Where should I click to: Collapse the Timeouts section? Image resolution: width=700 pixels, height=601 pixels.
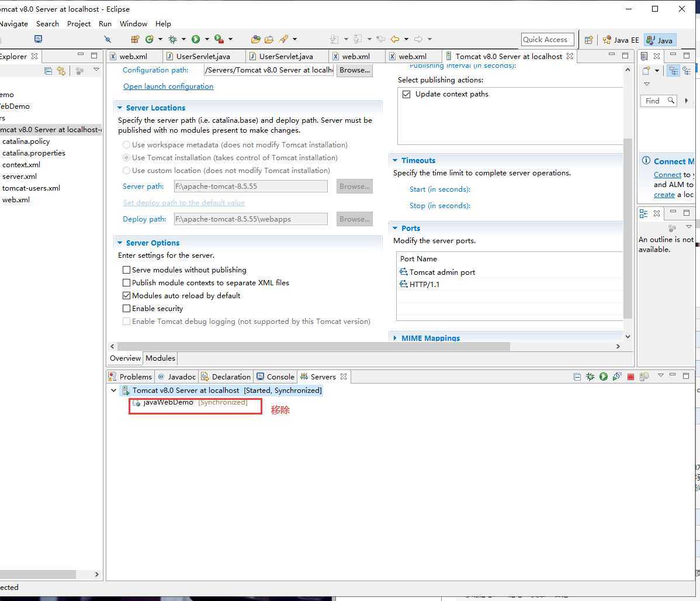click(395, 160)
